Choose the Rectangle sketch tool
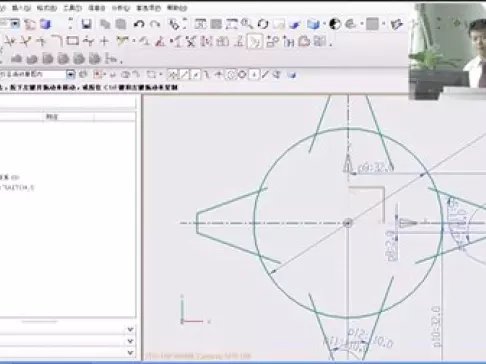This screenshot has width=486, height=364. [72, 41]
